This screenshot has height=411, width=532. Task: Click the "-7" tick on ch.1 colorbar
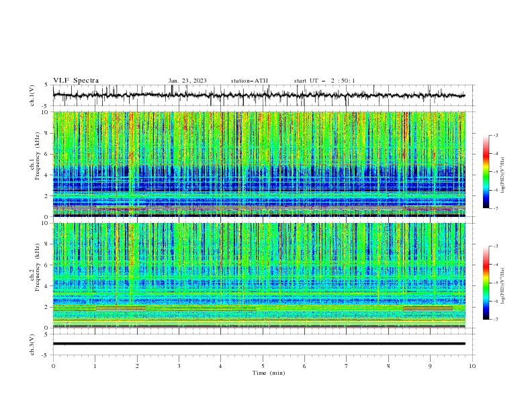point(495,208)
